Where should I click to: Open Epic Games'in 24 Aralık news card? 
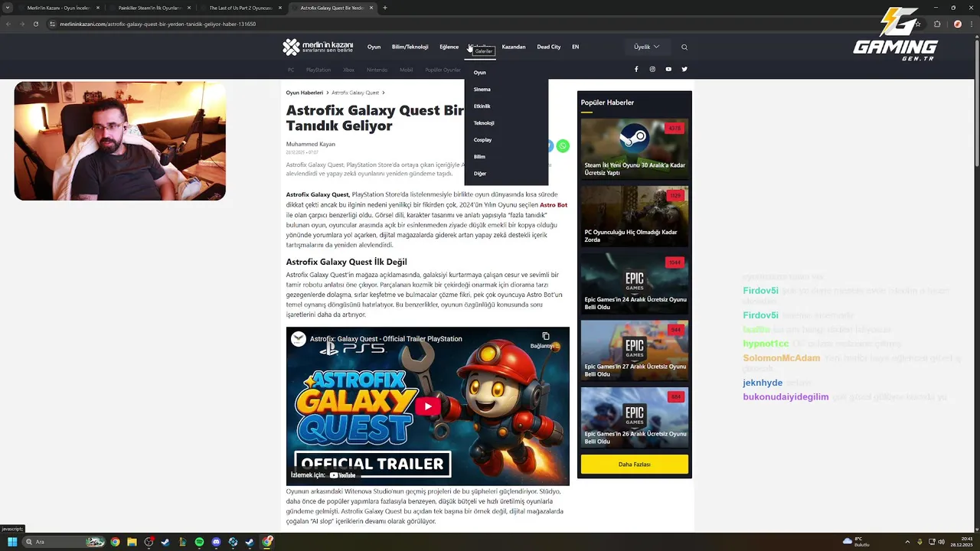pos(634,284)
